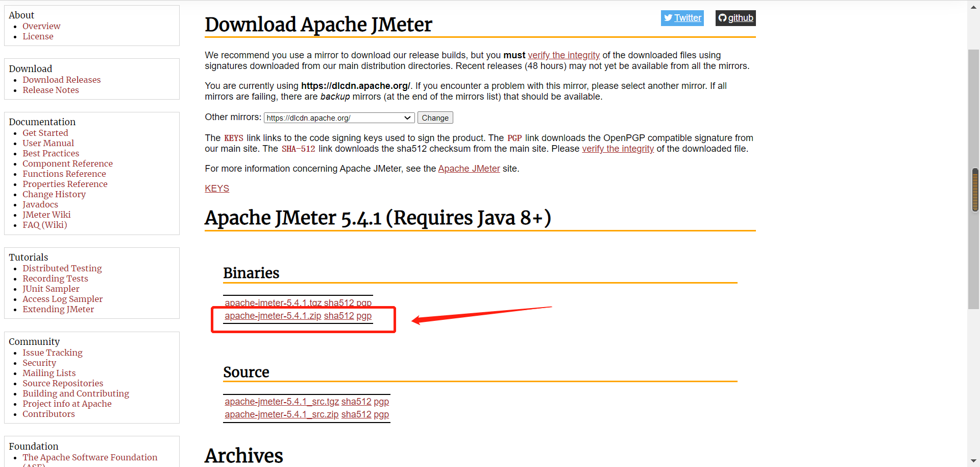Viewport: 980px width, 467px height.
Task: Open Source Repositories page
Action: pos(63,383)
